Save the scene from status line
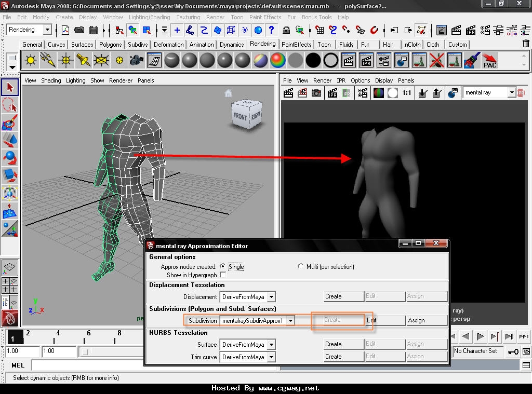 94,30
